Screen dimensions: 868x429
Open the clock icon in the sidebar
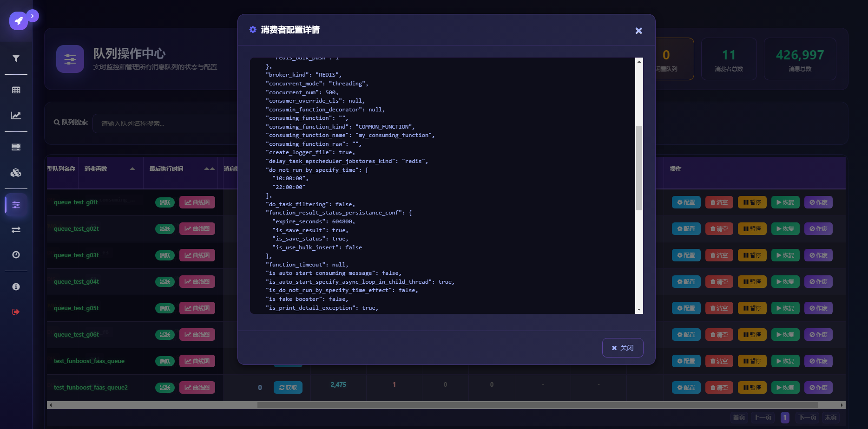(16, 254)
